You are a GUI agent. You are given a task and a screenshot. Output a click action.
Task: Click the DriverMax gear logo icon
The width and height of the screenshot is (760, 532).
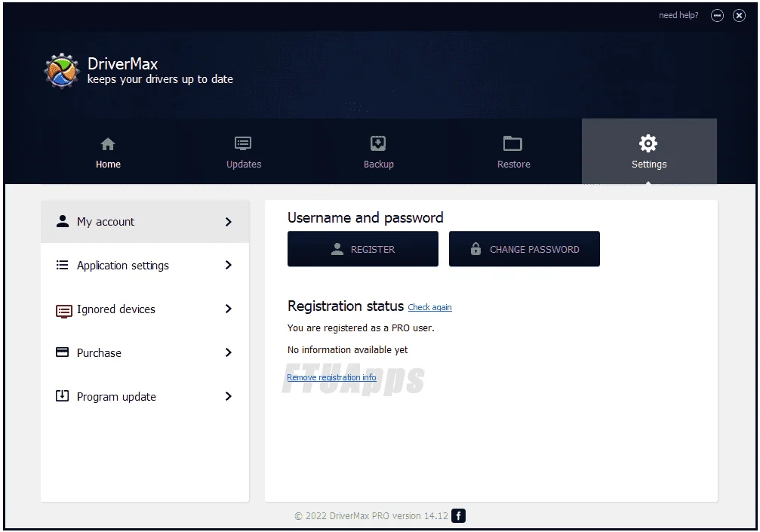[x=62, y=71]
